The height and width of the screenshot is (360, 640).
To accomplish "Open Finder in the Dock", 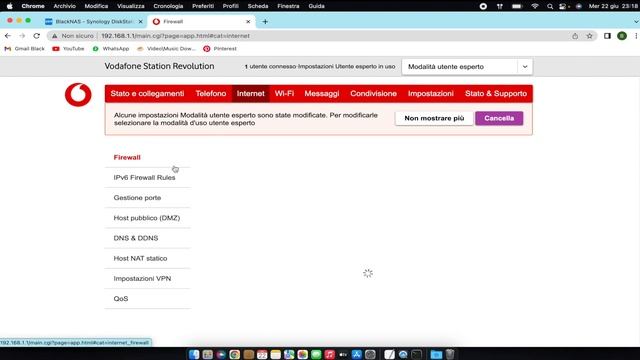I will tap(194, 354).
